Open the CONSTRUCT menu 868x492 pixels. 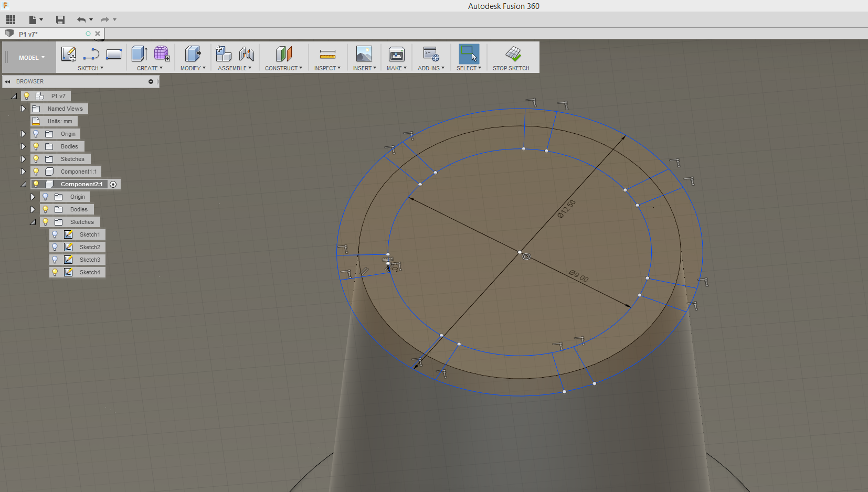click(283, 68)
